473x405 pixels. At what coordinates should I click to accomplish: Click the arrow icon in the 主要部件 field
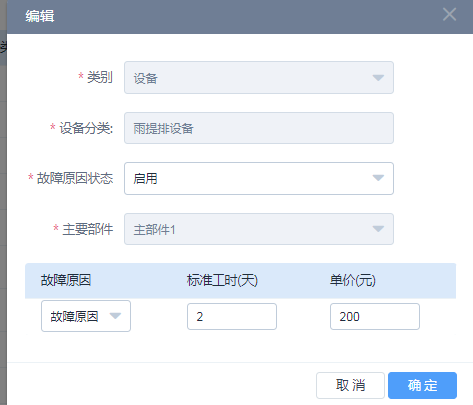(378, 229)
